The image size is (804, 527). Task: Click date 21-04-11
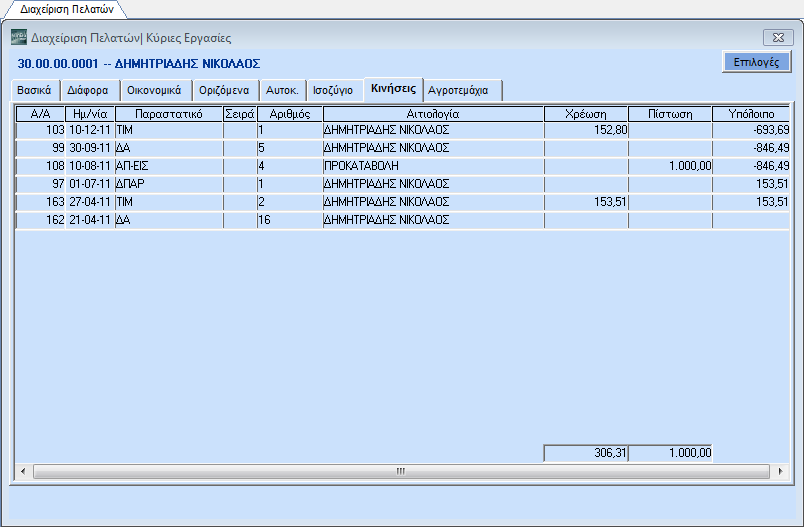(90, 220)
